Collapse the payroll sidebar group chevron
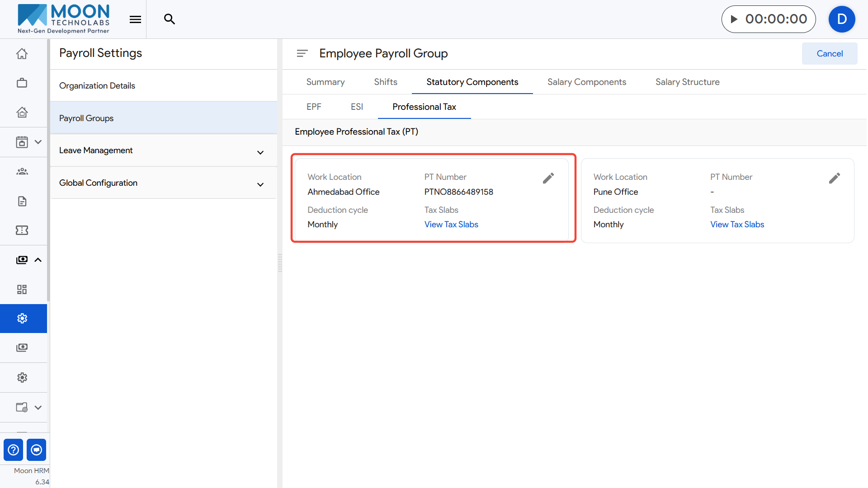868x488 pixels. [x=38, y=260]
